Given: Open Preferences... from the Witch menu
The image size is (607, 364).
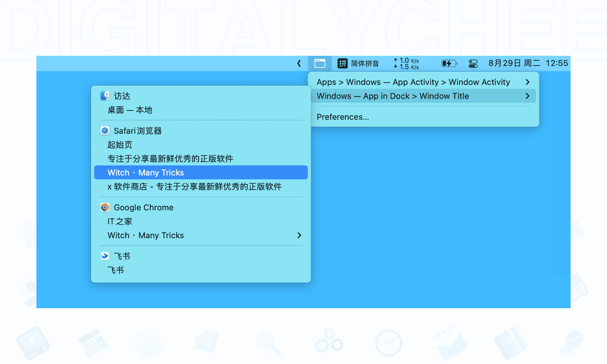Looking at the screenshot, I should coord(343,117).
